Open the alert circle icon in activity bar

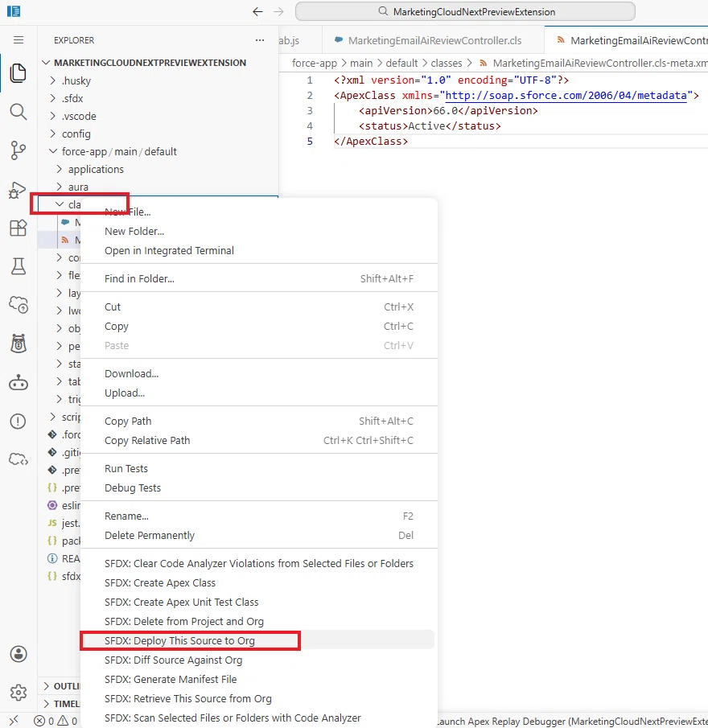coord(19,421)
